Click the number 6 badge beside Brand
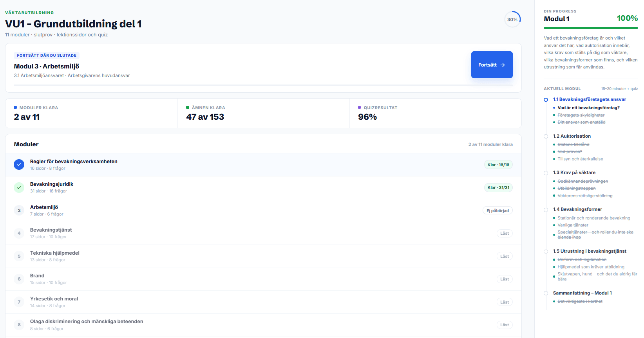This screenshot has height=338, width=644. click(x=19, y=279)
